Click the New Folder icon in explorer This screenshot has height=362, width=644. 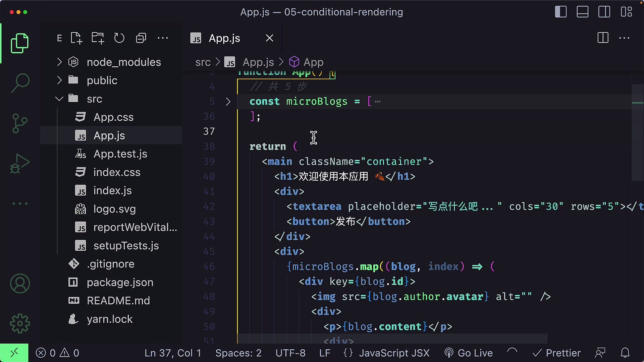98,38
